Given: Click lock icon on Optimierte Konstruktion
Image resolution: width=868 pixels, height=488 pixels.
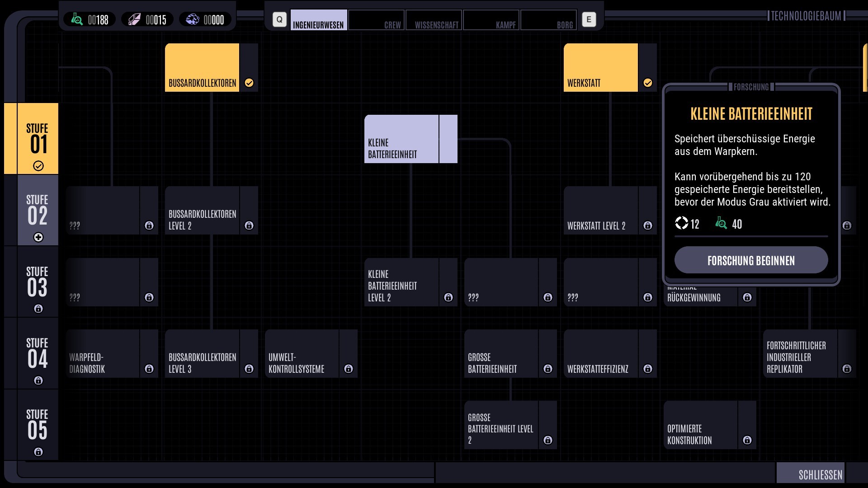Looking at the screenshot, I should (x=747, y=440).
